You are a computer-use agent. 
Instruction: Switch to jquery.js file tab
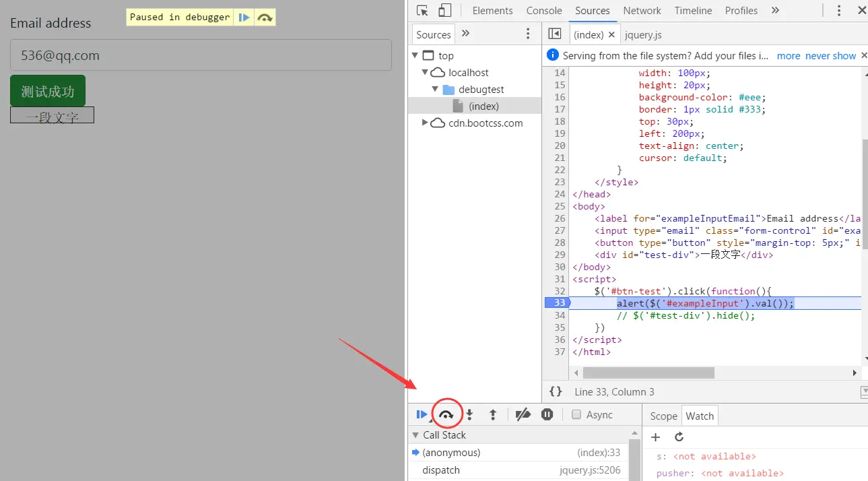point(643,34)
